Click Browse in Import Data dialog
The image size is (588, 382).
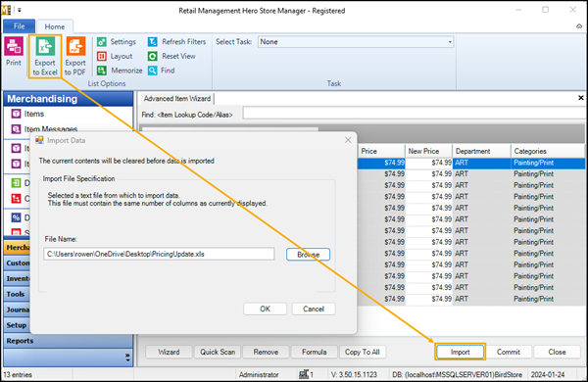(x=309, y=254)
